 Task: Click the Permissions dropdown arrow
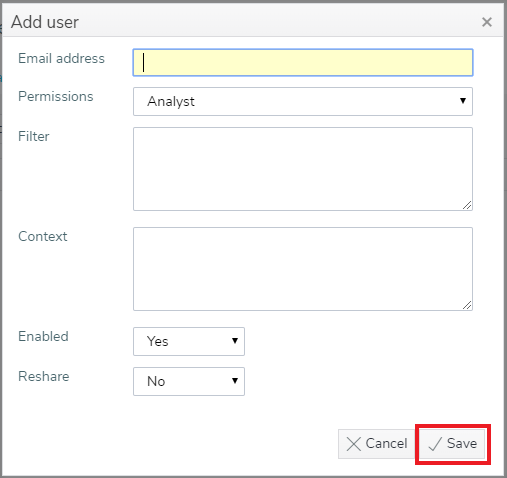(x=463, y=101)
